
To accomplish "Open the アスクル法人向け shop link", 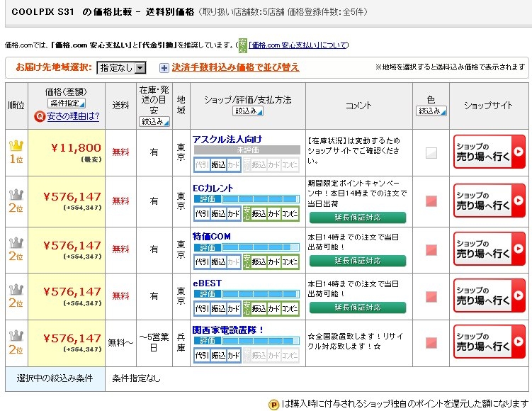I will pos(227,140).
